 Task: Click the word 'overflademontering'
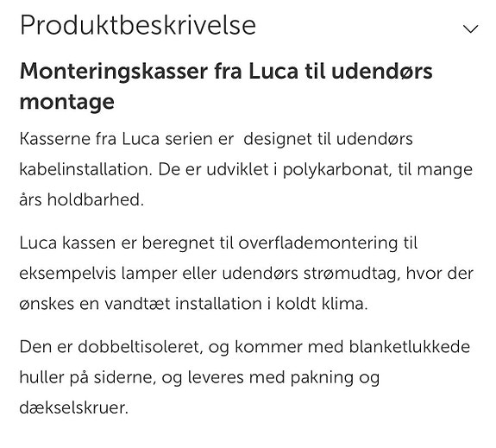tap(318, 243)
